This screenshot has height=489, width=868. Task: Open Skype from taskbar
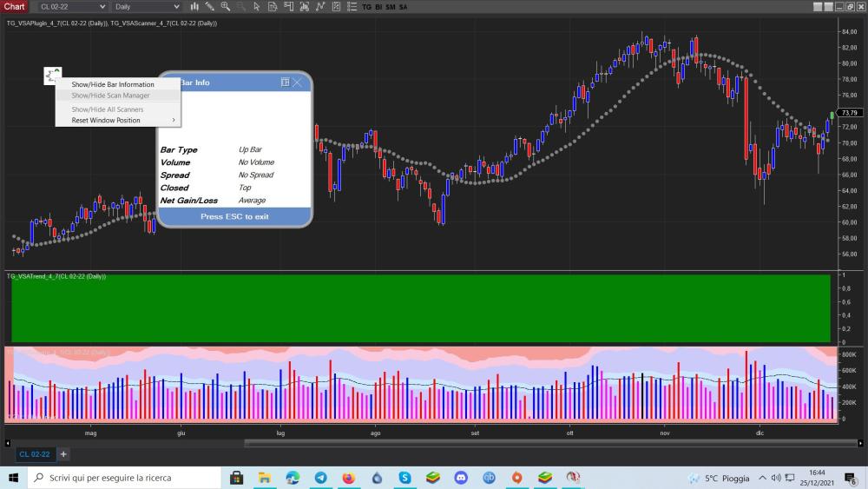tap(404, 478)
